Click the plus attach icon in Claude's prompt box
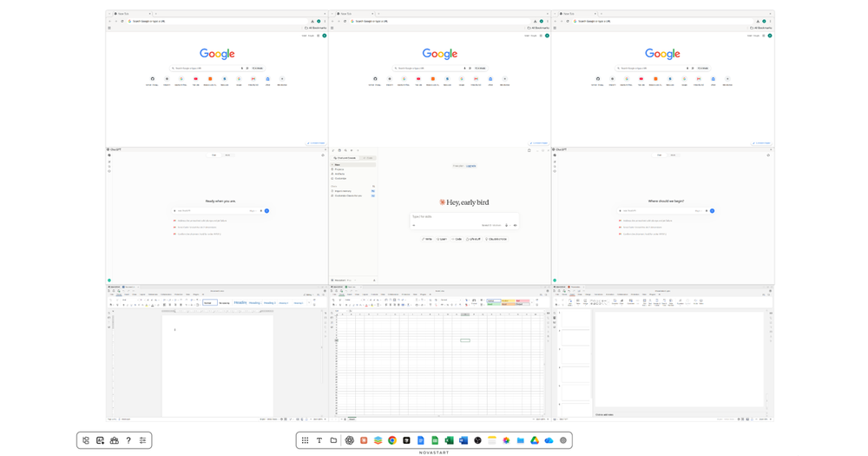The height and width of the screenshot is (456, 868). click(x=414, y=226)
